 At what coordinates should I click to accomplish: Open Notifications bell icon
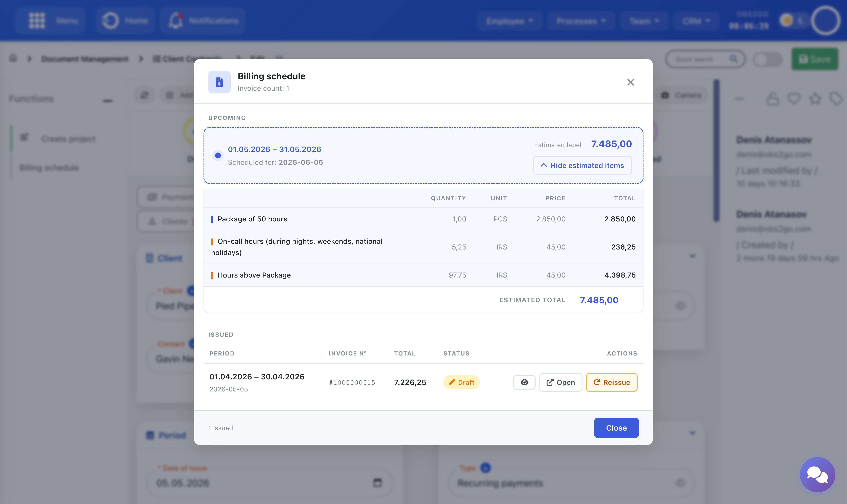point(176,21)
